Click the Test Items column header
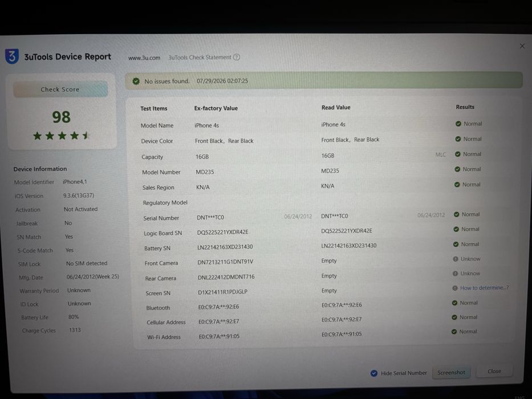The width and height of the screenshot is (532, 399). tap(154, 108)
